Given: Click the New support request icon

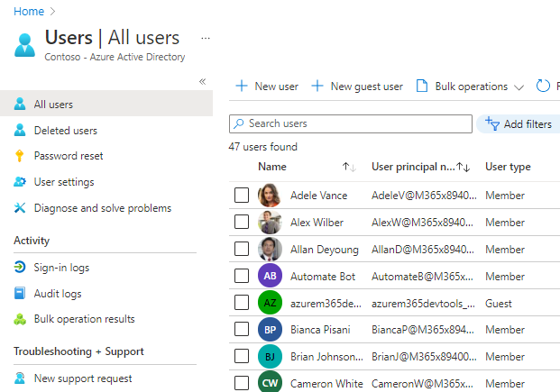Looking at the screenshot, I should coord(20,378).
